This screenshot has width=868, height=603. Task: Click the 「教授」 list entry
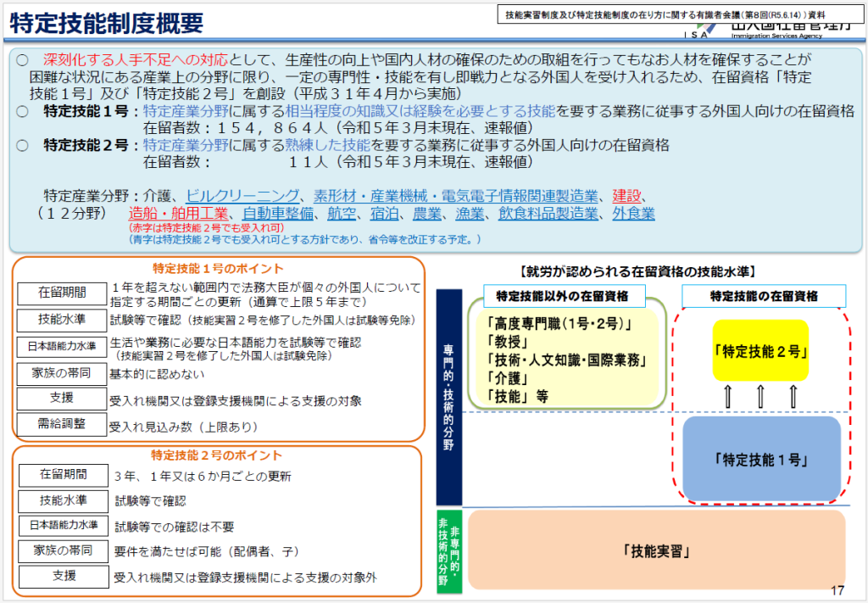coord(507,342)
